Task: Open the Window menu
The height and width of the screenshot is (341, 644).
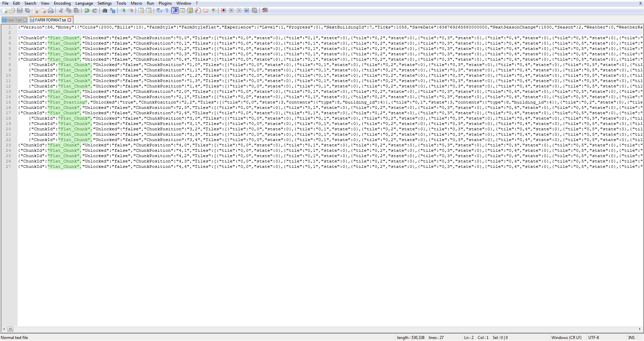Action: tap(184, 3)
